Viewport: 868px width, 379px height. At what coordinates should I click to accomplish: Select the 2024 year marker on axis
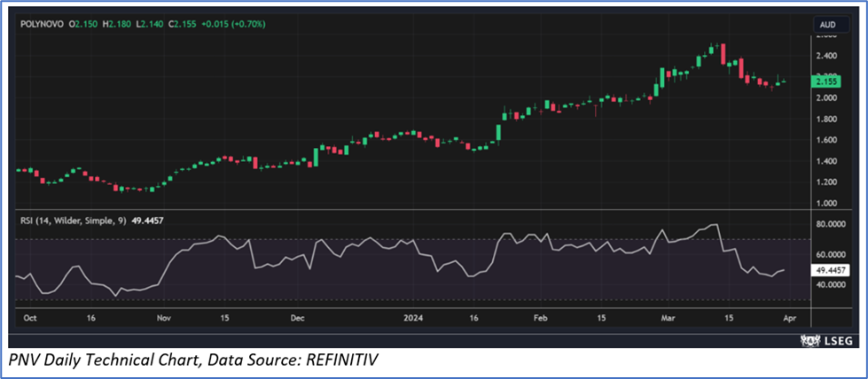point(413,316)
